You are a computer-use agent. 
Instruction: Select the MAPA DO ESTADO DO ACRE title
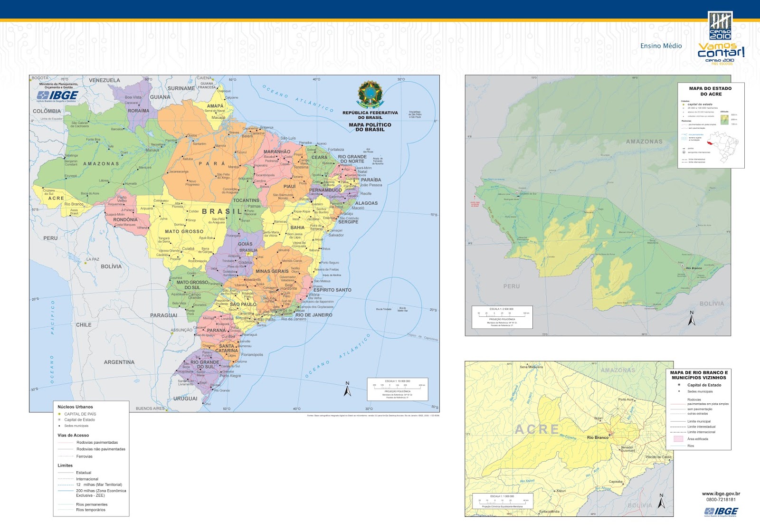[710, 91]
